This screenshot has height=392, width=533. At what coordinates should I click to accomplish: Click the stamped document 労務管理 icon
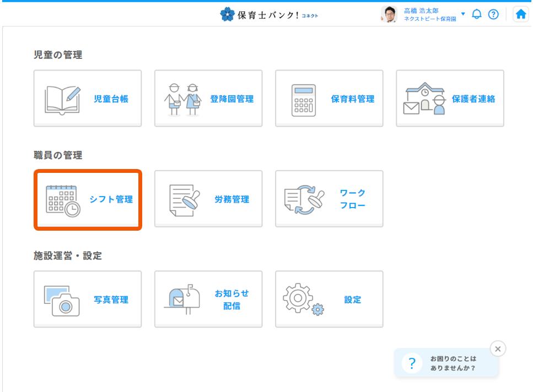[x=184, y=200]
